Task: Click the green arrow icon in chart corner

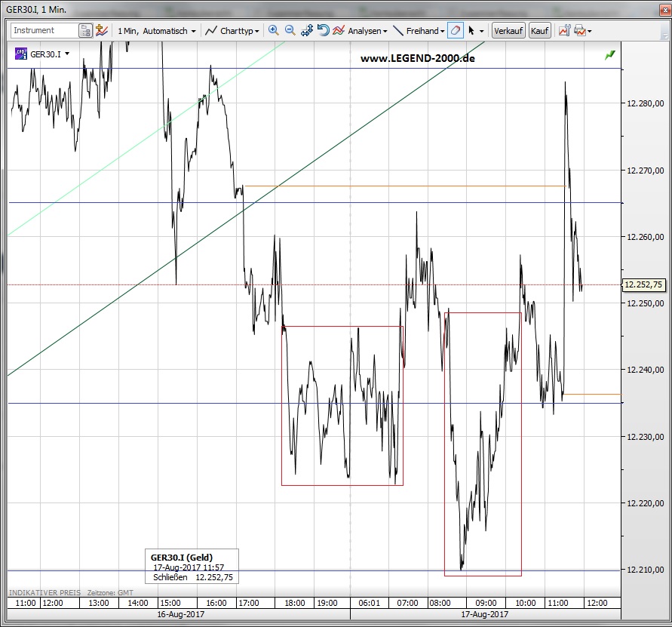Action: (x=609, y=55)
